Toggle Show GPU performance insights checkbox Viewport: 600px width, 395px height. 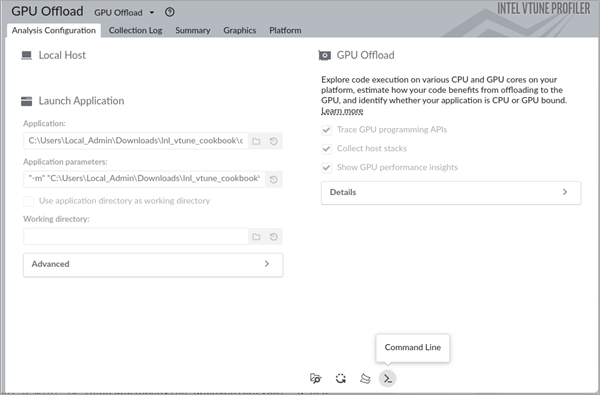point(326,167)
